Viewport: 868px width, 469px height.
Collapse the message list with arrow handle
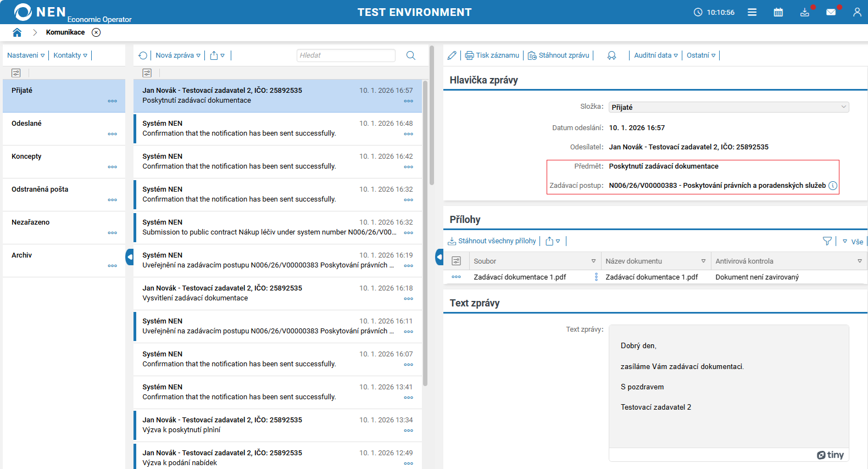pyautogui.click(x=439, y=256)
